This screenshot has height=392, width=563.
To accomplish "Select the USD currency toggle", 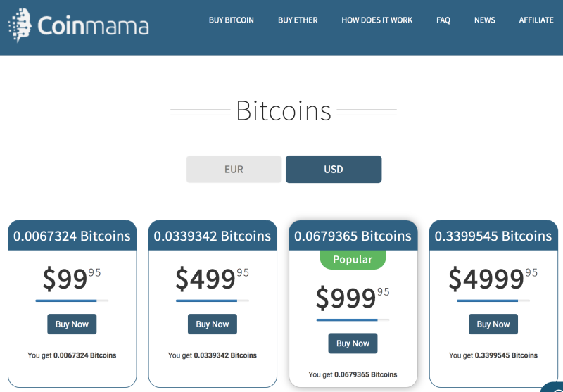I will [334, 169].
